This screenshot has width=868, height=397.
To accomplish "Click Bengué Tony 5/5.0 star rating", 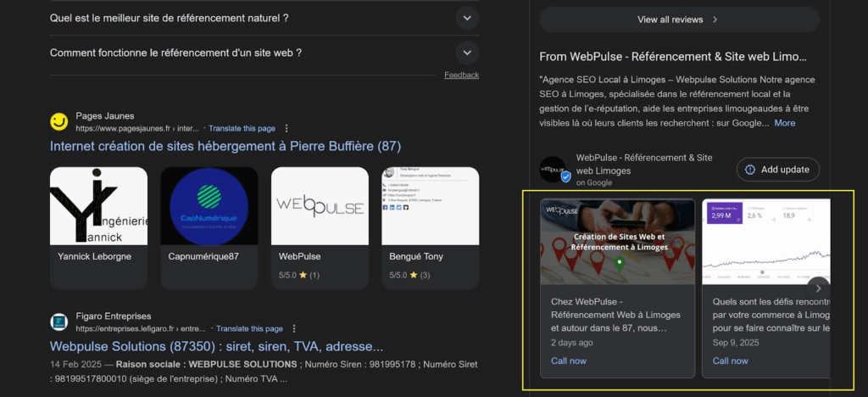I will 409,275.
